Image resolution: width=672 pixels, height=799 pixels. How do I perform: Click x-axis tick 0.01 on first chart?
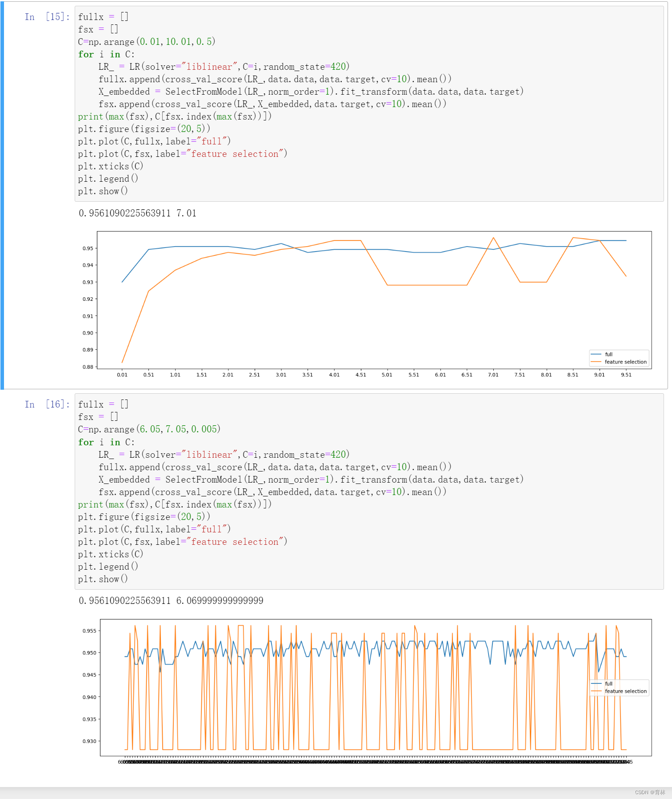(122, 375)
